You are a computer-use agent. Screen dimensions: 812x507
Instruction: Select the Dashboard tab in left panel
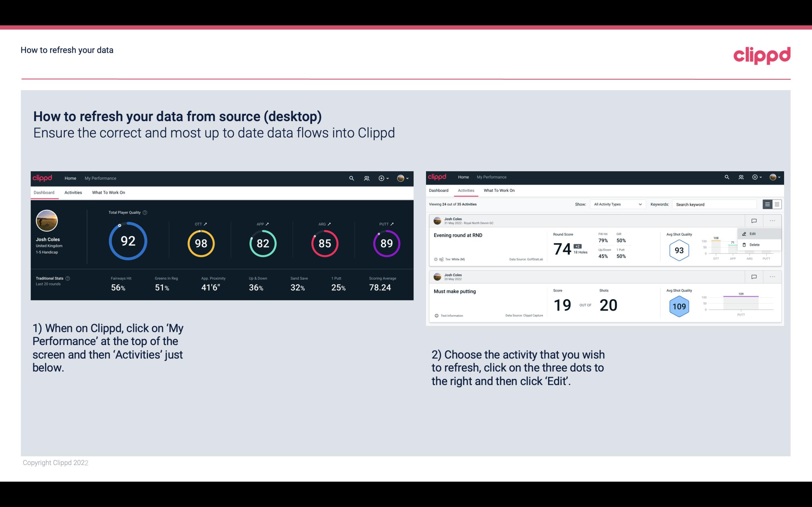[44, 192]
